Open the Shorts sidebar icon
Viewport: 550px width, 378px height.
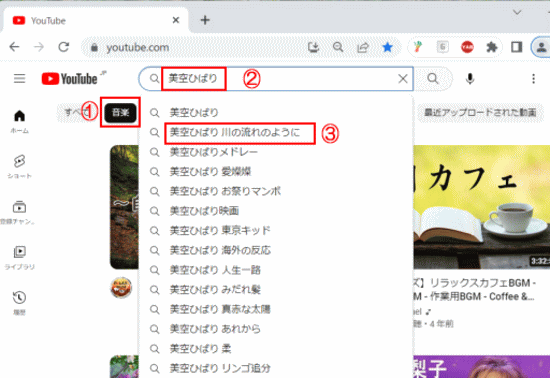[x=19, y=166]
